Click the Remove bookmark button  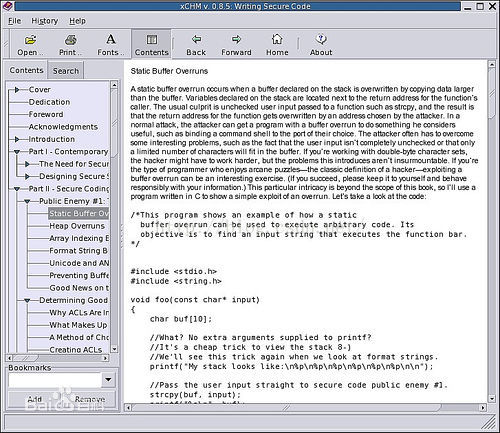(90, 399)
